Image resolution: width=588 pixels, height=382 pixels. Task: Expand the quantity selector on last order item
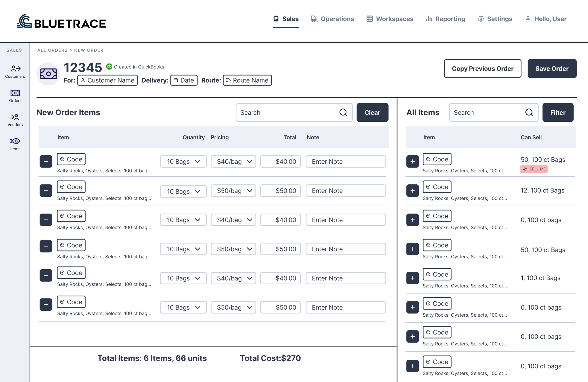[x=183, y=307]
